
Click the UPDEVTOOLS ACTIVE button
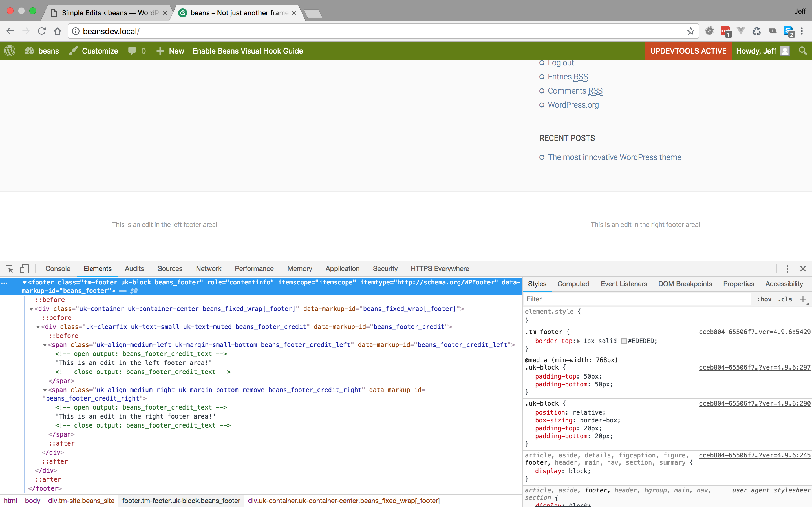(688, 51)
